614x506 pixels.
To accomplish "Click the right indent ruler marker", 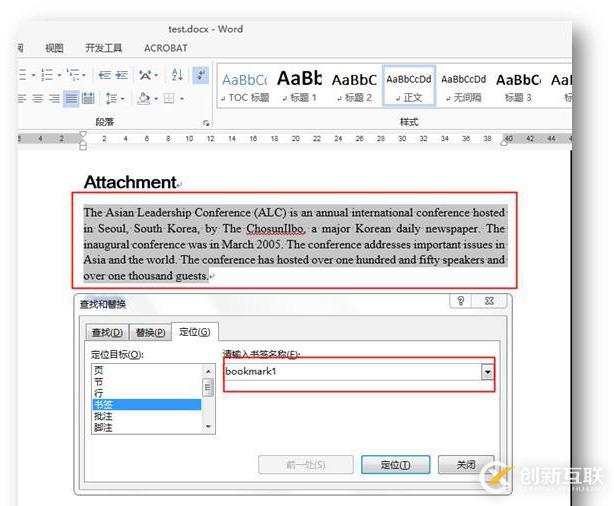I will click(x=504, y=143).
